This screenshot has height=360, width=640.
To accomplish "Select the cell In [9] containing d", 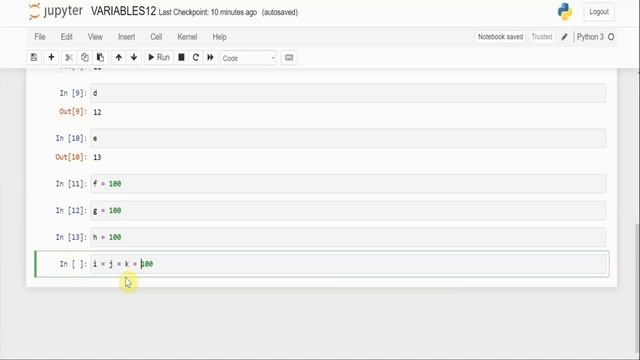I will [x=348, y=93].
